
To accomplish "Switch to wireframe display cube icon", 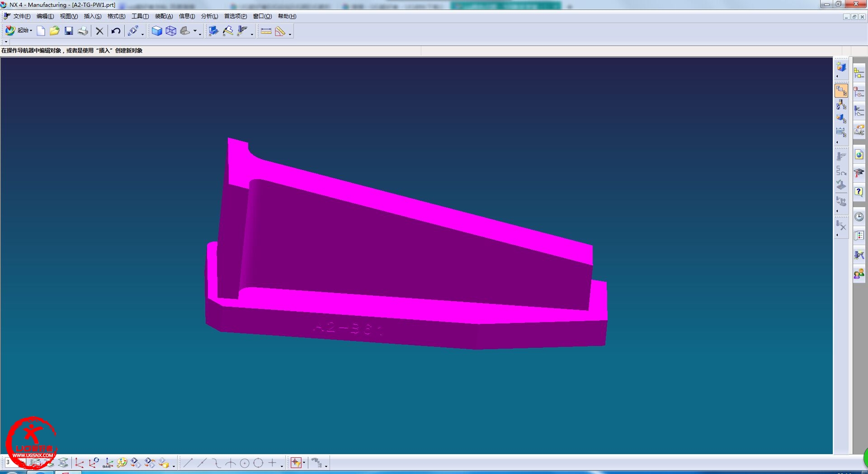I will click(171, 31).
